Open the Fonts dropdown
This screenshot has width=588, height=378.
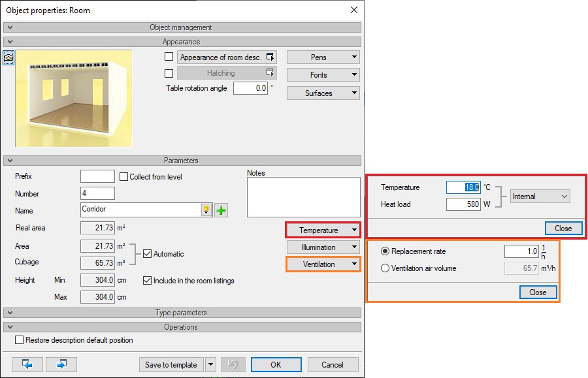pyautogui.click(x=323, y=74)
